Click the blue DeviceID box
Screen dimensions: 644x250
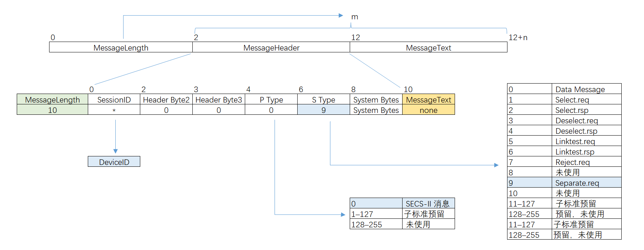click(114, 162)
